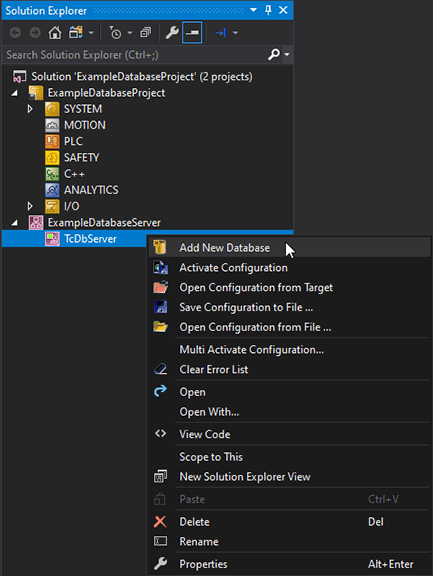The width and height of the screenshot is (433, 576).
Task: Toggle the Preview Selected Items button
Action: [192, 33]
